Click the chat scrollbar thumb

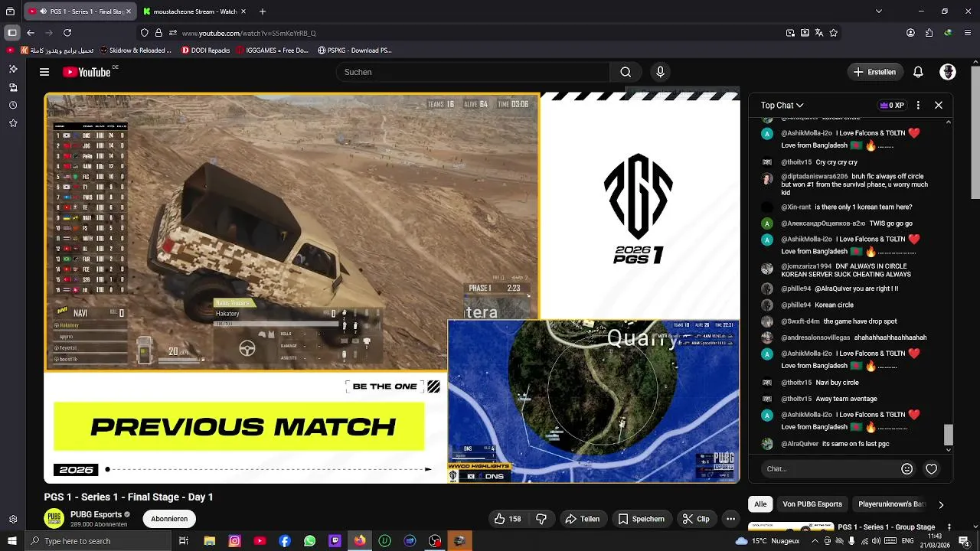pos(949,434)
